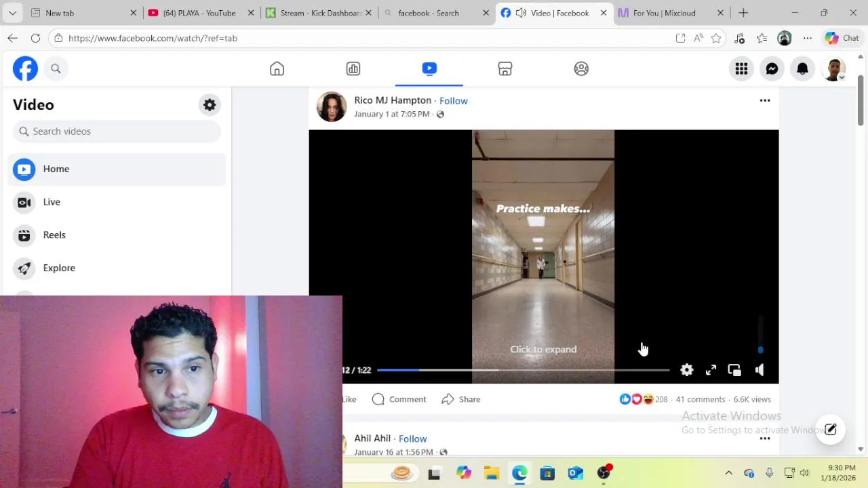The width and height of the screenshot is (868, 488).
Task: Close the Video | Facebook tab
Action: (604, 13)
